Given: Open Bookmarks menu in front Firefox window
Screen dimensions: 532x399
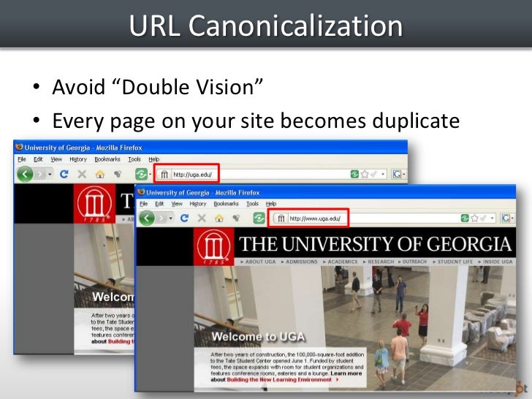Looking at the screenshot, I should (x=226, y=204).
